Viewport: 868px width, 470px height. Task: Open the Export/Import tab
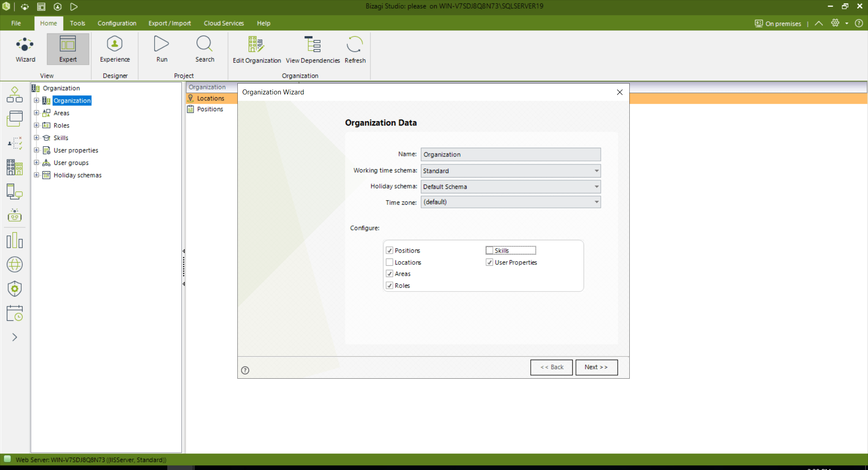pos(170,23)
